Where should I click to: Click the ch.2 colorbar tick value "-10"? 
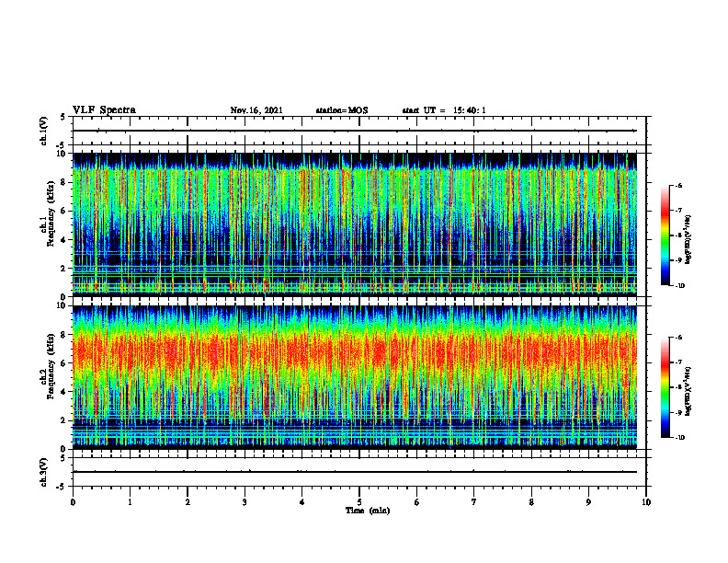tap(680, 438)
